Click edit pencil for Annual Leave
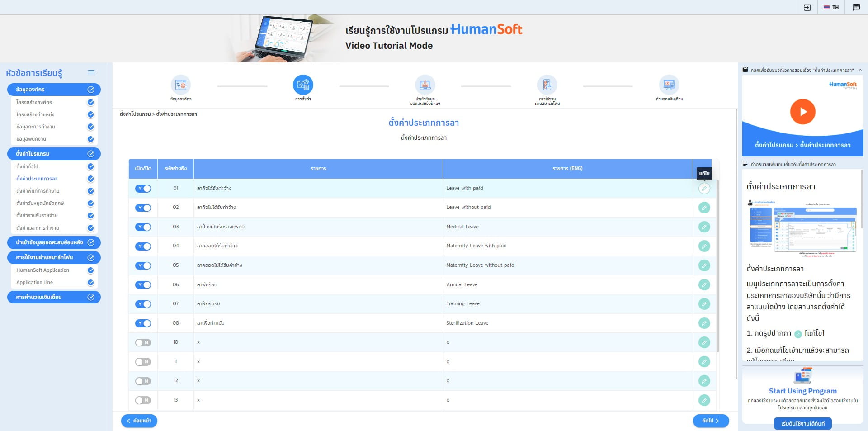This screenshot has height=431, width=868. tap(704, 285)
